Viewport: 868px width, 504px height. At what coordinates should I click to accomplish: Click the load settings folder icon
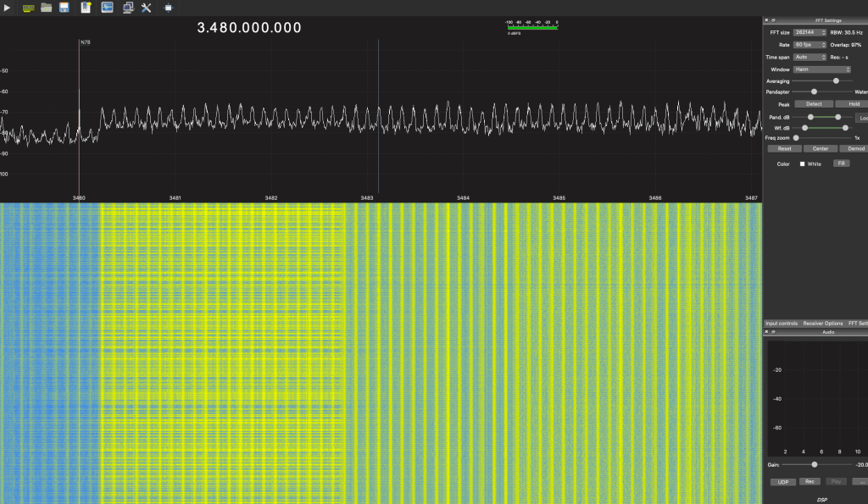pos(47,8)
